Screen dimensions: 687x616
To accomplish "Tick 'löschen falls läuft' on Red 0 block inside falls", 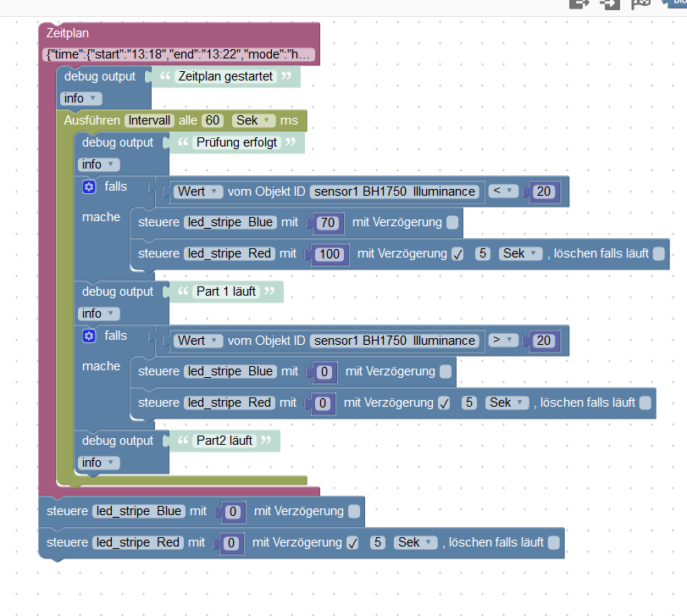I will pyautogui.click(x=645, y=403).
